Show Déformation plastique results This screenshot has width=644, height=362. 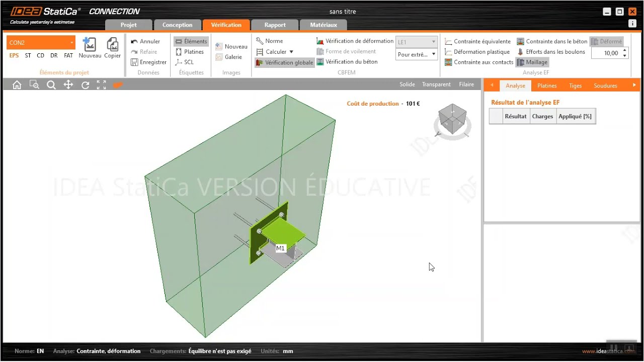477,52
